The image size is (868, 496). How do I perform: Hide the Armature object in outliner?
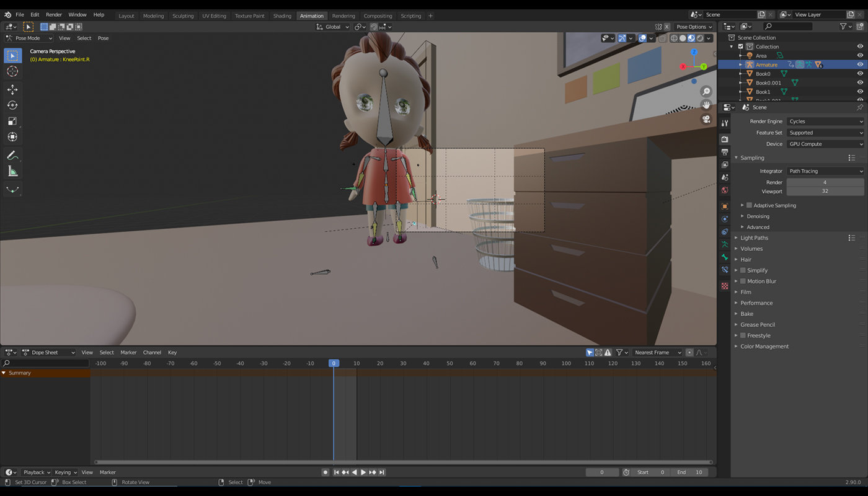point(860,64)
